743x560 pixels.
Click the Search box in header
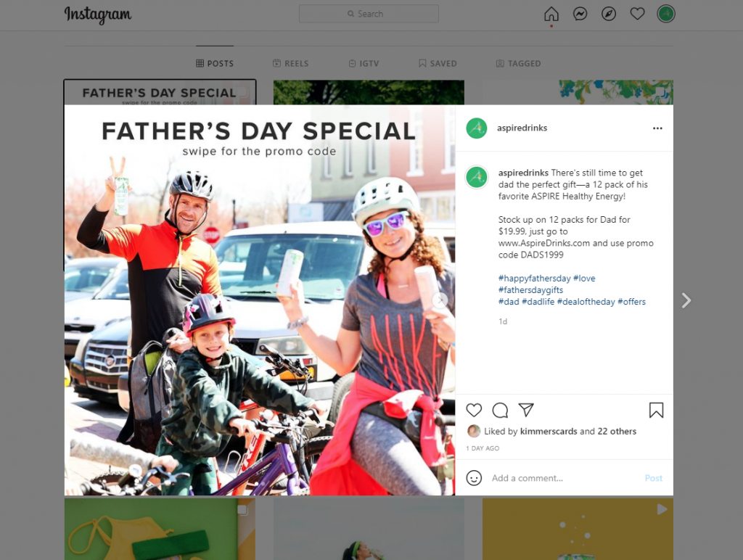point(369,14)
